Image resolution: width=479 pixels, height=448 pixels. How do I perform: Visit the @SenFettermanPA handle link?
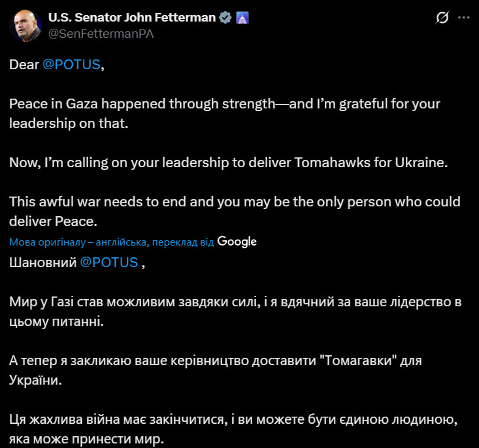tap(101, 33)
